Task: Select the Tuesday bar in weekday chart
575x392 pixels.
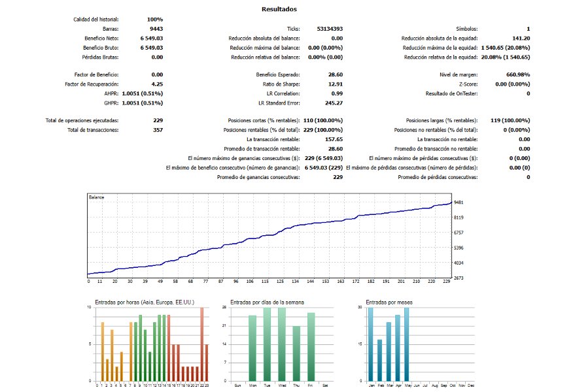Action: [x=267, y=344]
